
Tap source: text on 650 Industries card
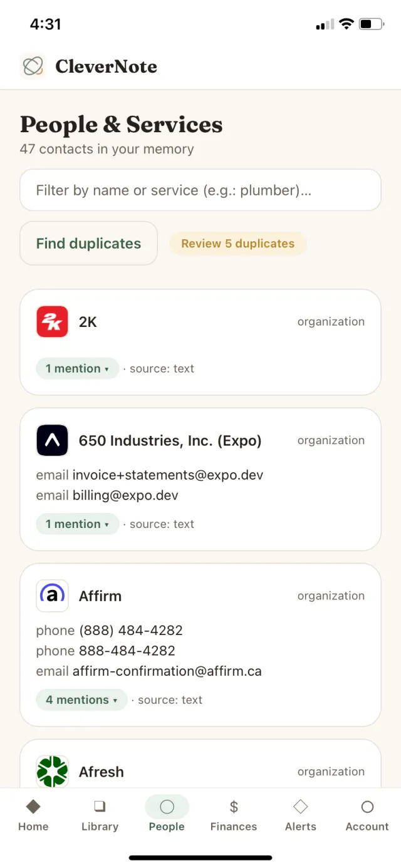pos(162,524)
